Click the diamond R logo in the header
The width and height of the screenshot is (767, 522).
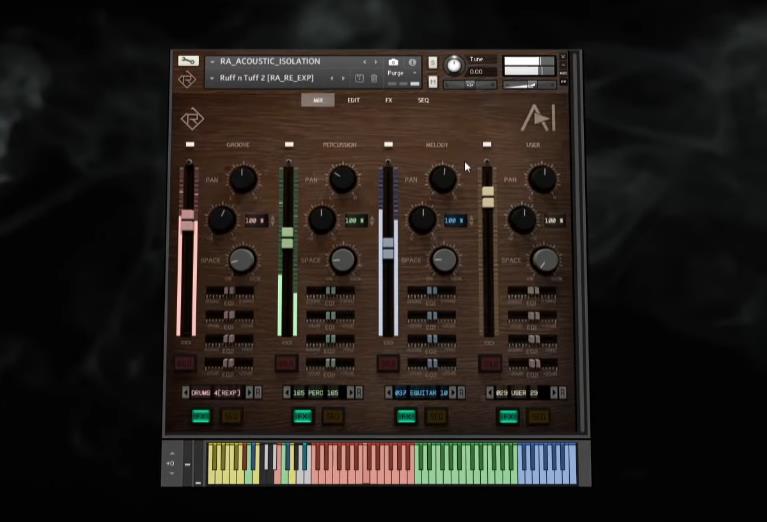(187, 79)
